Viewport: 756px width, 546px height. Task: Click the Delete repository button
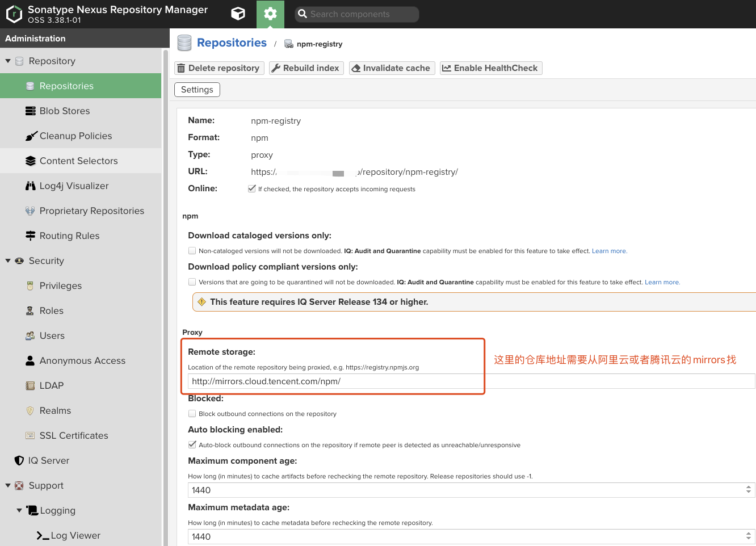point(219,68)
